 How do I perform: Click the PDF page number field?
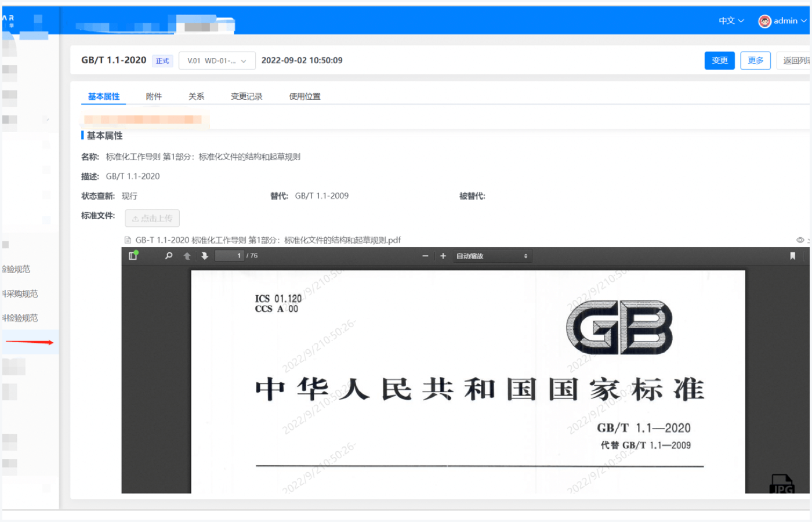click(230, 256)
